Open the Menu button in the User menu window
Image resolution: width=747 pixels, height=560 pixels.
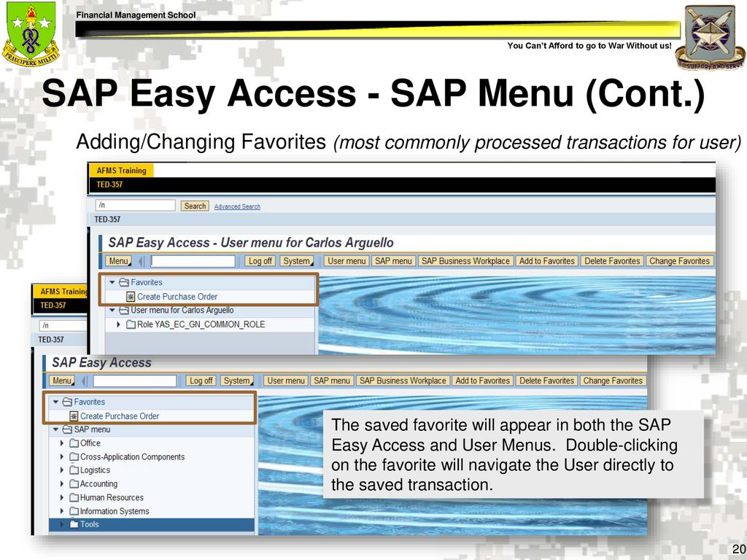119,261
